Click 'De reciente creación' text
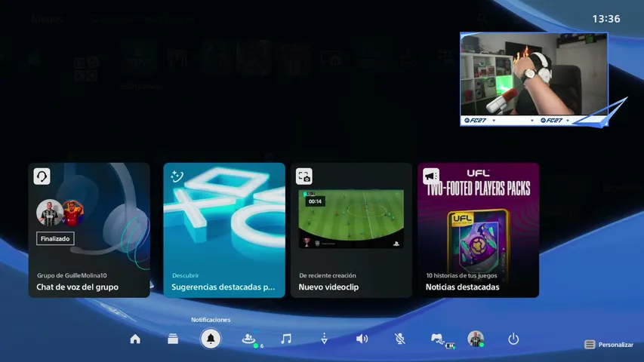The width and height of the screenshot is (644, 362). pyautogui.click(x=328, y=275)
